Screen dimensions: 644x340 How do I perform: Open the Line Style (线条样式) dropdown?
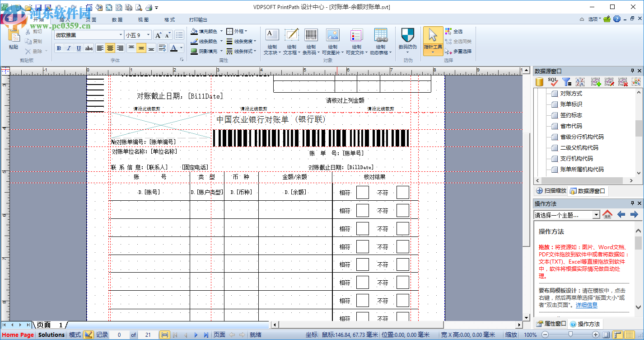(x=242, y=51)
